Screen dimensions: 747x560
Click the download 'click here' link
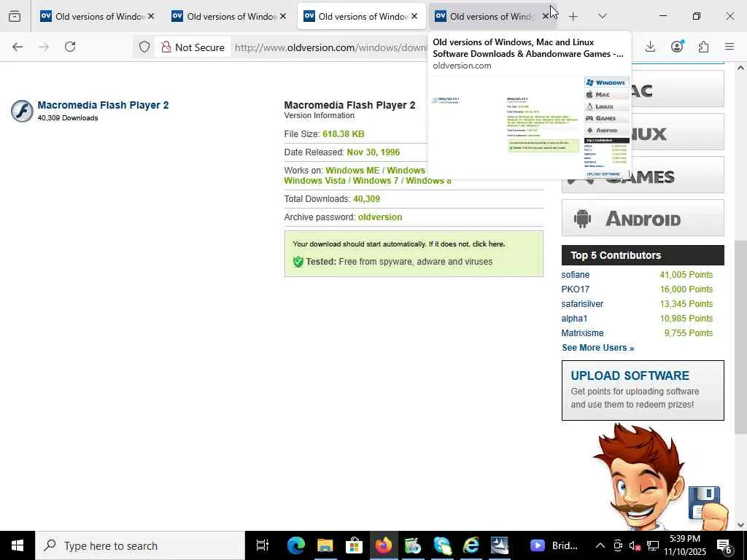pos(488,244)
